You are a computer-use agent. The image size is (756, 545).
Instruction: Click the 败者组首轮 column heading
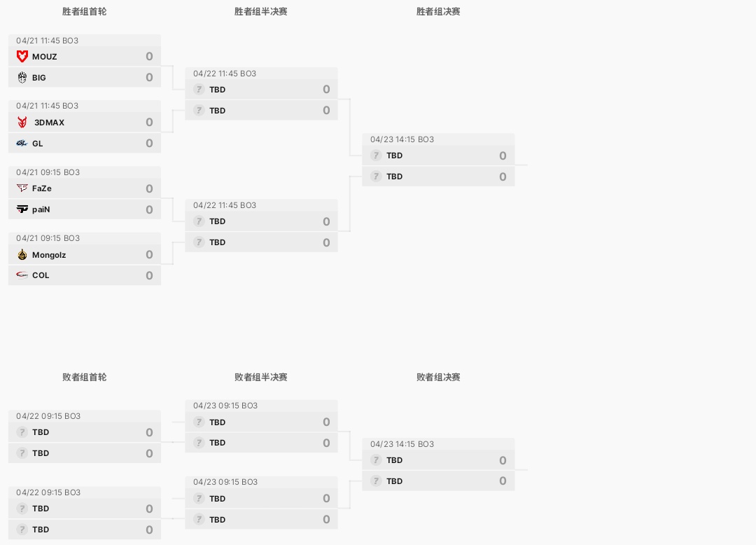85,377
